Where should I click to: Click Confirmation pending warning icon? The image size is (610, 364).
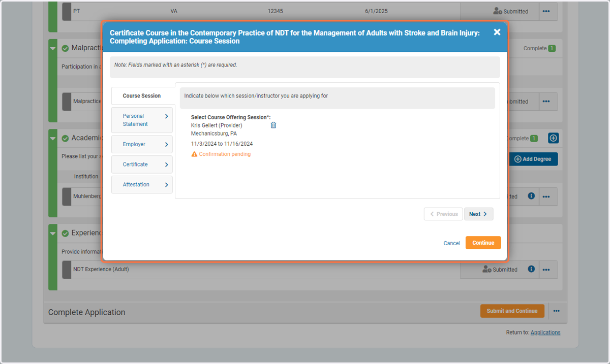pos(194,154)
